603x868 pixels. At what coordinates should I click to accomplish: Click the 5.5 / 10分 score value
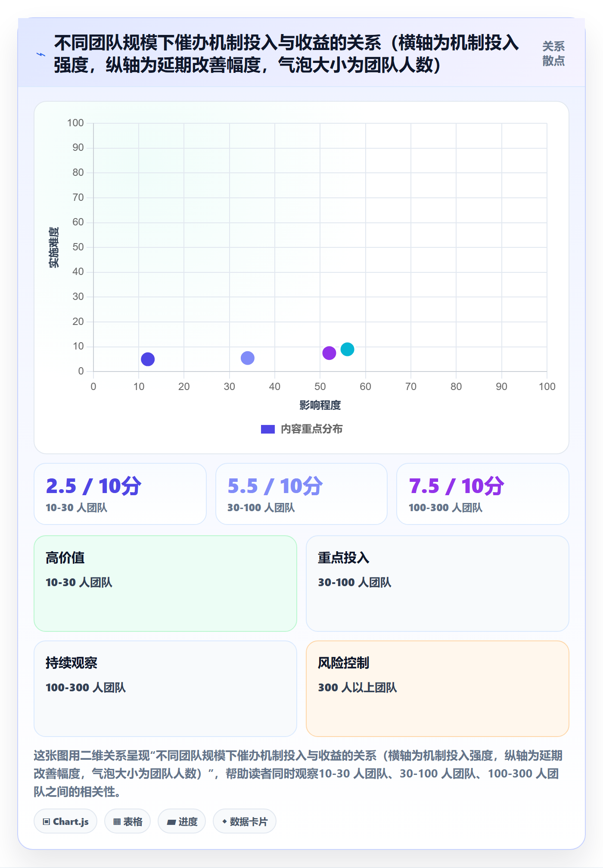coord(275,486)
